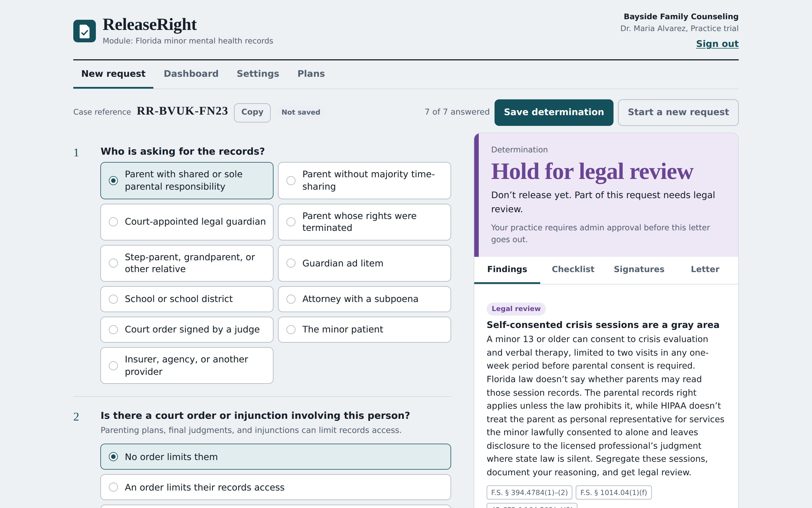Select Guardian ad litem option
Image resolution: width=812 pixels, height=508 pixels.
364,263
